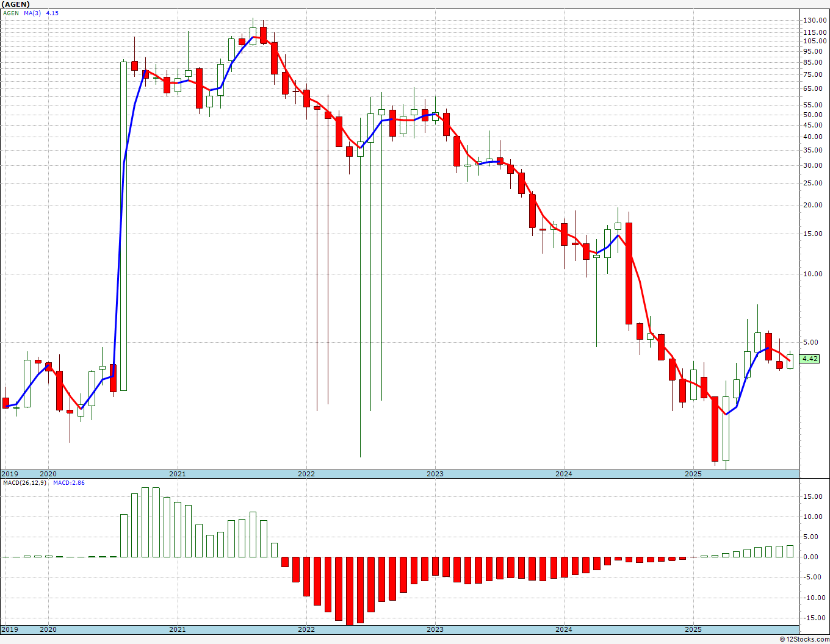Click the -15.00 MACD axis label
This screenshot has width=830, height=644.
(815, 617)
